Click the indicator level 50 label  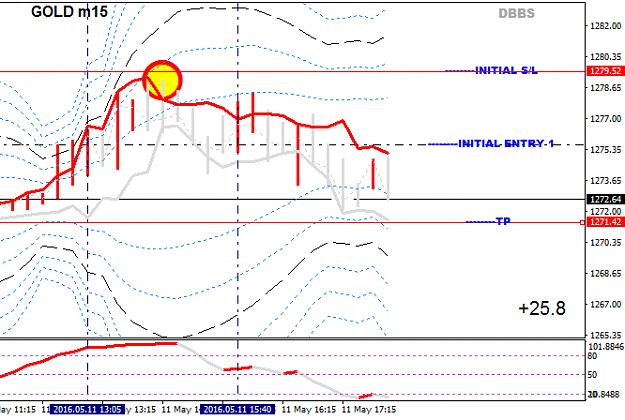coord(592,375)
